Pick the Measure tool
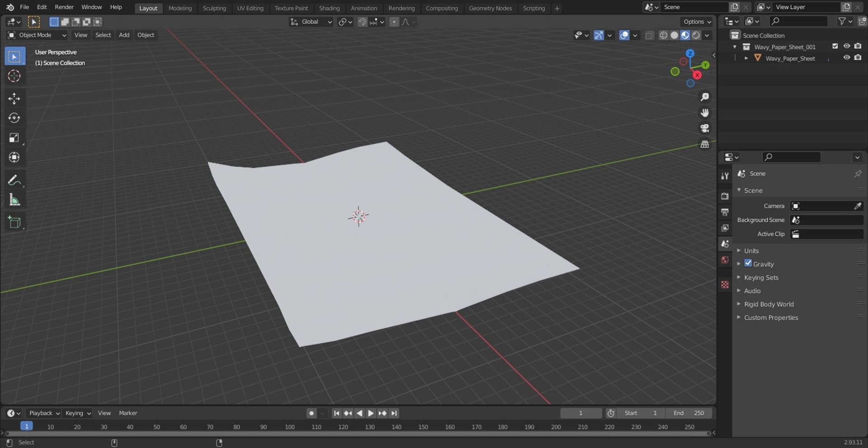The image size is (868, 448). (14, 200)
